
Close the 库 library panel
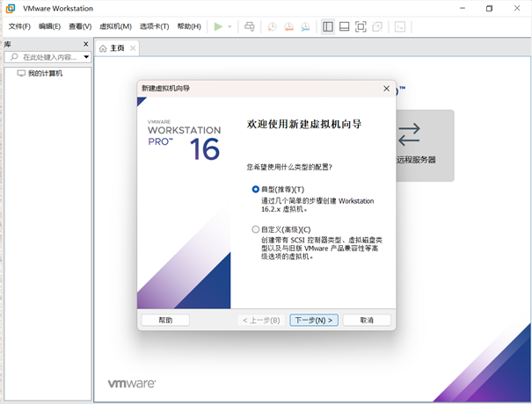(x=86, y=44)
